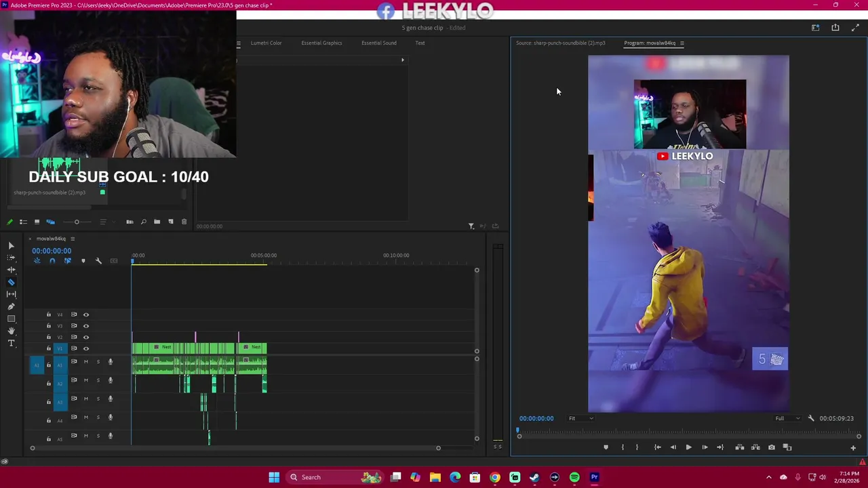Switch to Source sharp-punch-soundbible tab
868x488 pixels.
click(560, 43)
